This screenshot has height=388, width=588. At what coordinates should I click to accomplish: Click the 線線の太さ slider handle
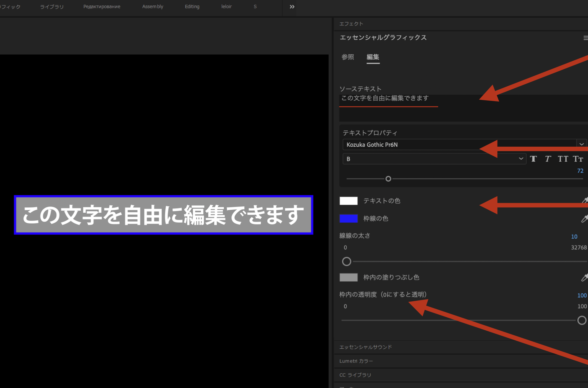tap(347, 261)
